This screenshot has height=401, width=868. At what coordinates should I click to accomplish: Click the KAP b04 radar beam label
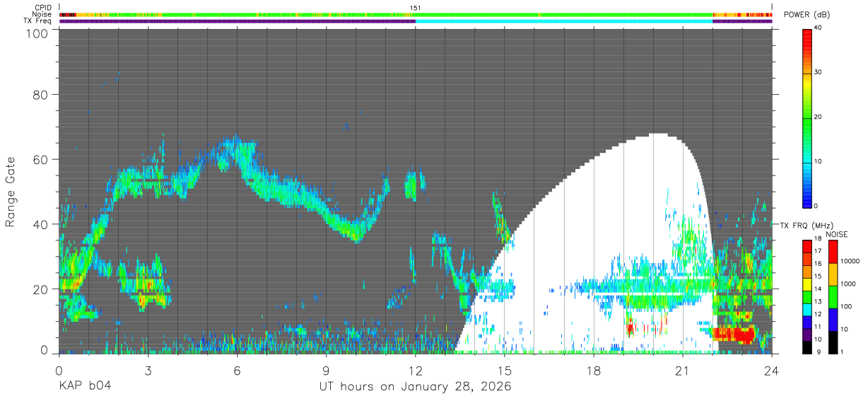pyautogui.click(x=84, y=387)
